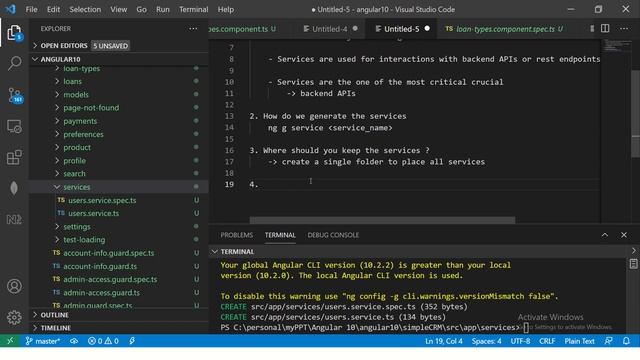The height and width of the screenshot is (360, 640).
Task: Click the master branch in status bar
Action: (x=42, y=341)
